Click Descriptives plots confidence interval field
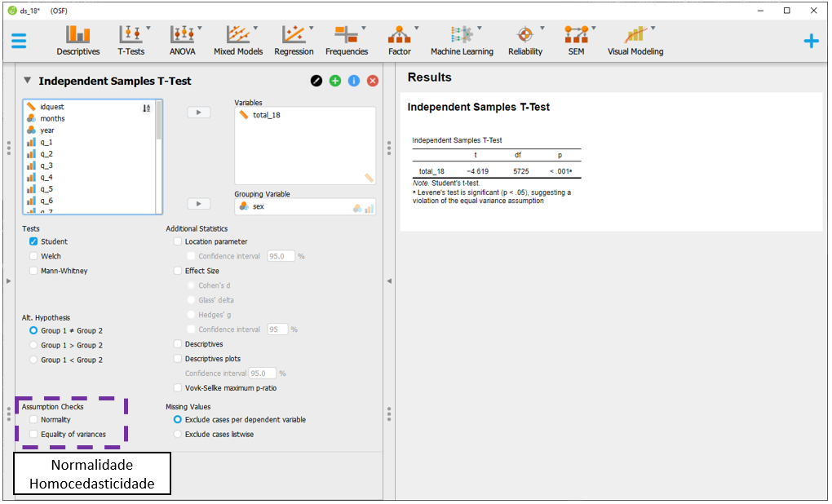The image size is (832, 504). [x=263, y=374]
